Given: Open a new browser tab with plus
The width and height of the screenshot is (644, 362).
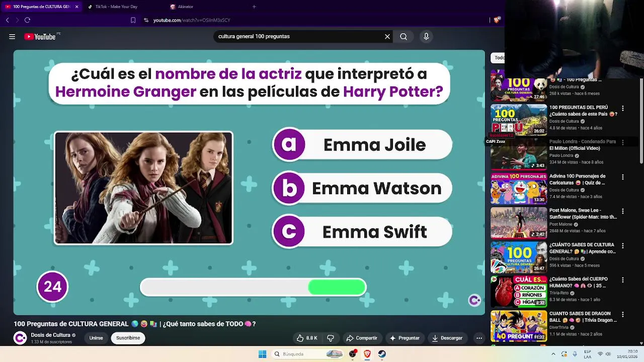Looking at the screenshot, I should 254,7.
